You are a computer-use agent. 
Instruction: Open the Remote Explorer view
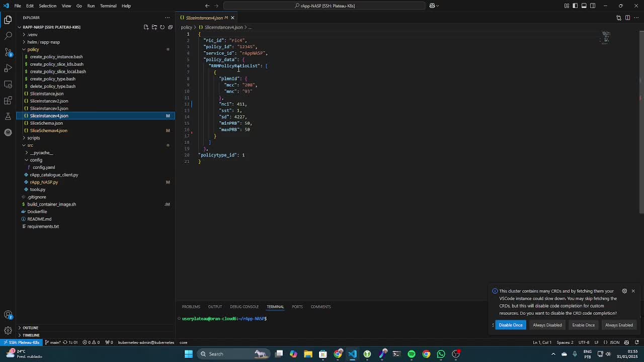[x=8, y=84]
